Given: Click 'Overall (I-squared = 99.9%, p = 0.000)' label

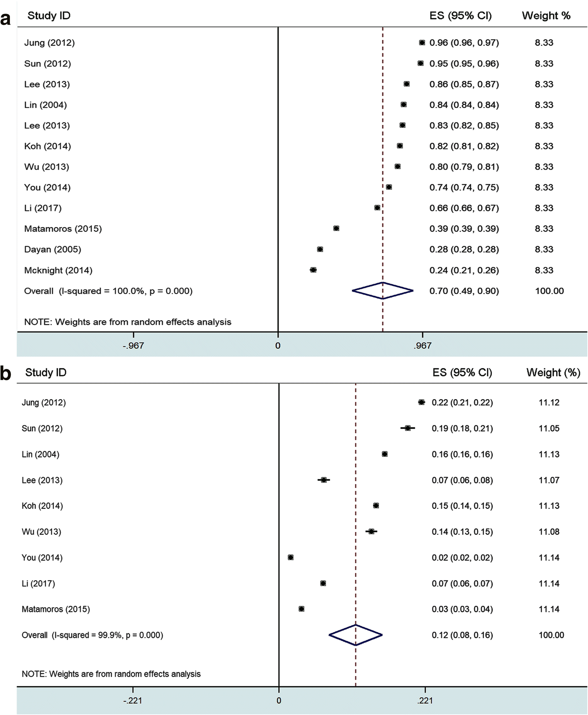Looking at the screenshot, I should (x=92, y=635).
